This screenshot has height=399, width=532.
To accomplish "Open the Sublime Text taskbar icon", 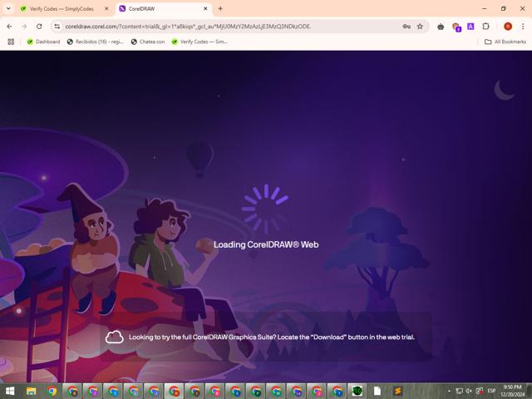I will click(397, 392).
